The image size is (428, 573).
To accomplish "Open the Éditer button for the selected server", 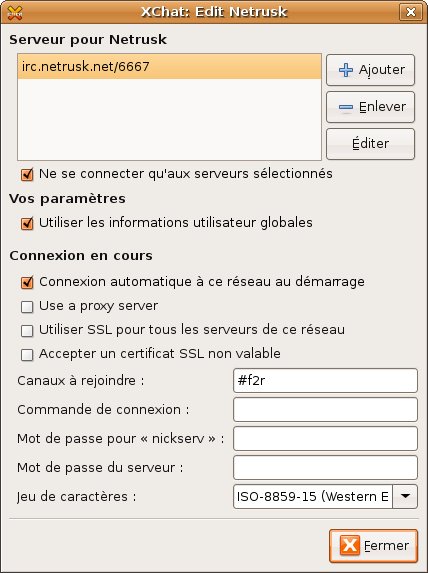I will [370, 144].
